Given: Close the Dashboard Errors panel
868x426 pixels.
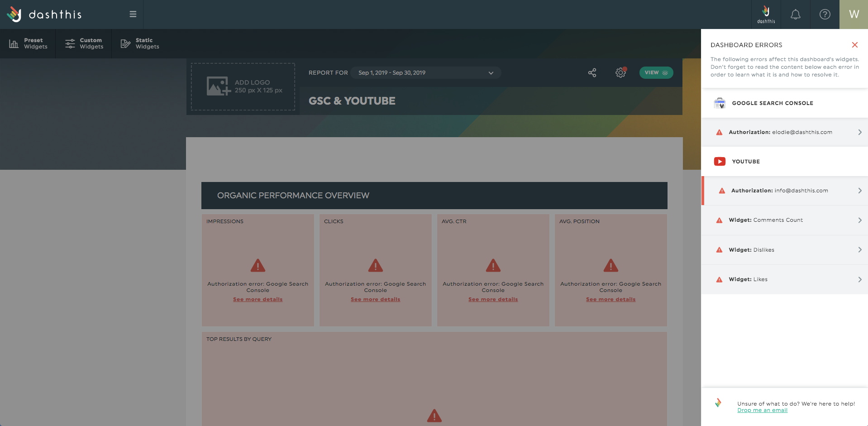Looking at the screenshot, I should pos(855,45).
